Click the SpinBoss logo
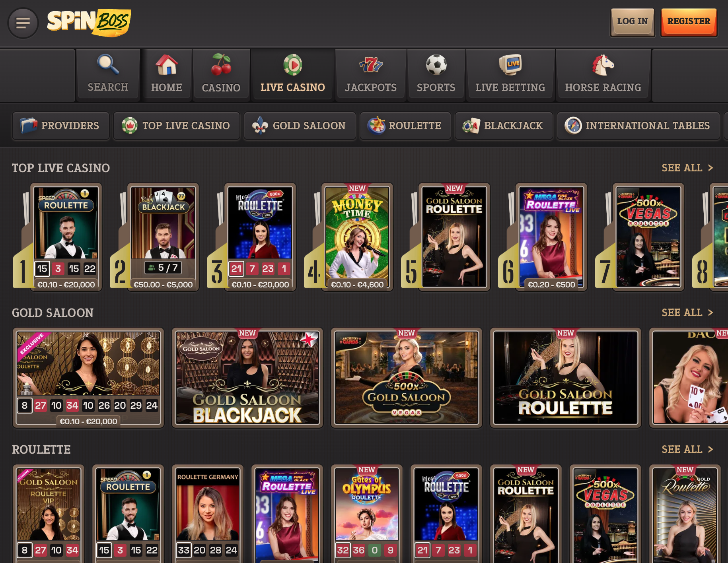This screenshot has width=728, height=563. pos(89,22)
